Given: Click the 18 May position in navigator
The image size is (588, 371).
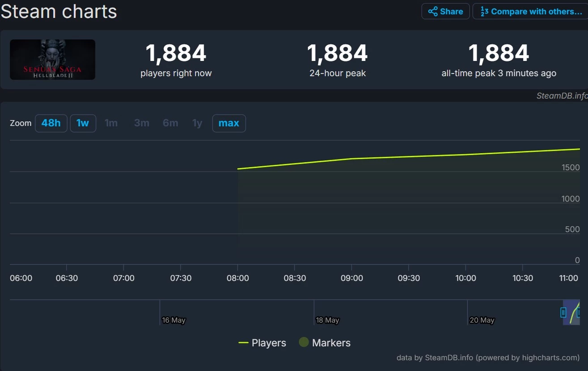Looking at the screenshot, I should tap(327, 320).
